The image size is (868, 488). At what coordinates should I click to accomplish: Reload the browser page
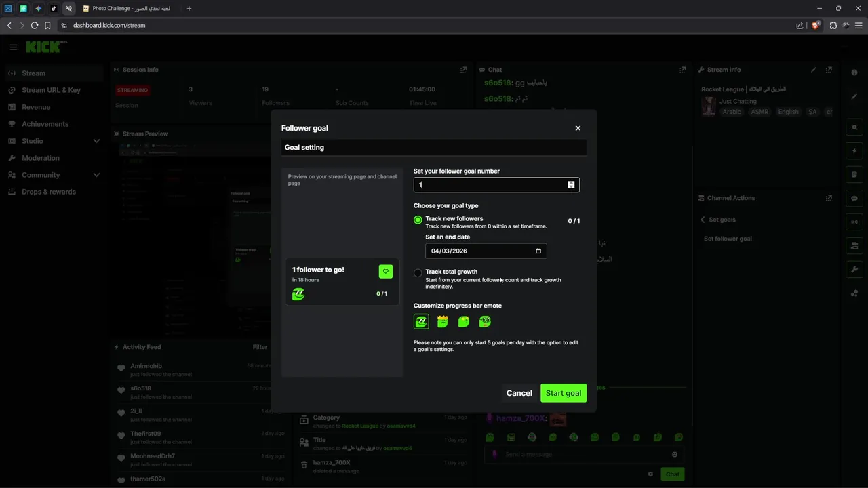tap(35, 25)
